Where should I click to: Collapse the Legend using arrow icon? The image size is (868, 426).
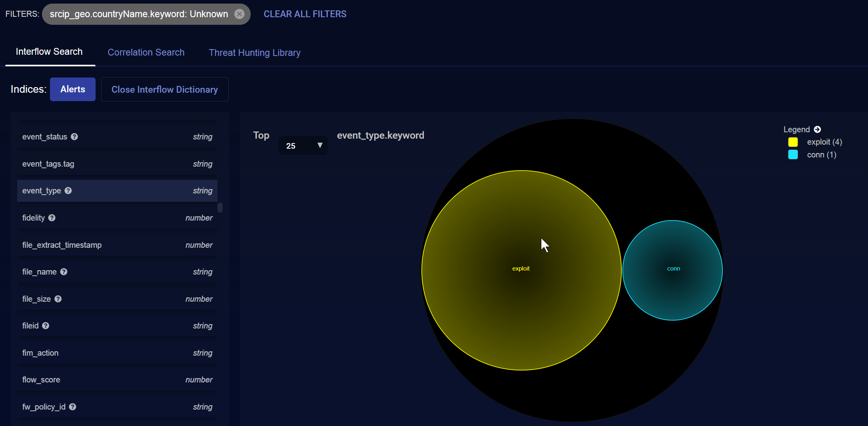817,129
